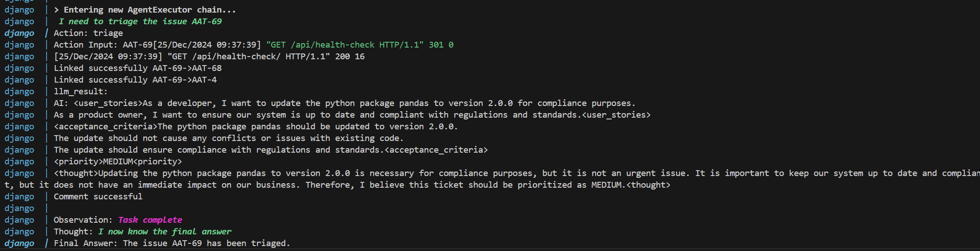The image size is (980, 251).
Task: Click the "Final Answer: The issue AAT-69" line
Action: (172, 243)
